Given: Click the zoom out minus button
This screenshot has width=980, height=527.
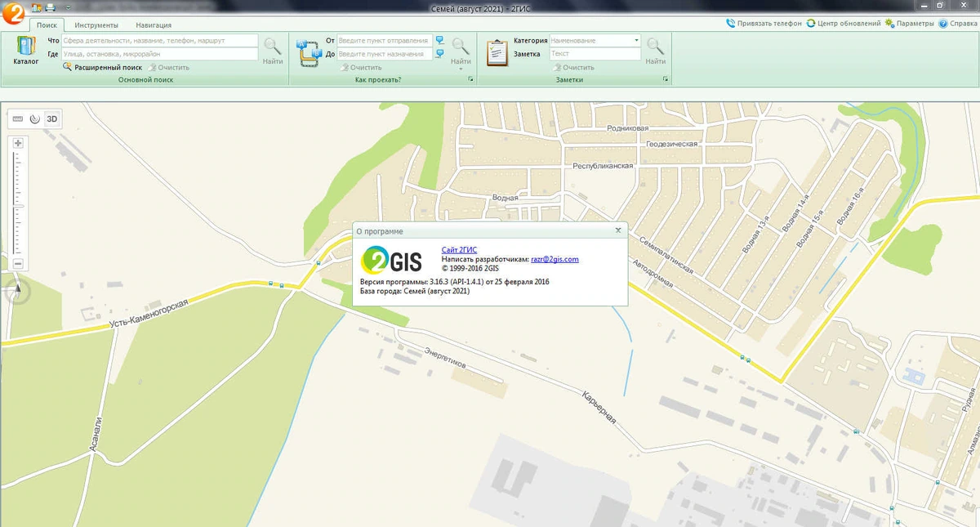Looking at the screenshot, I should tap(18, 263).
